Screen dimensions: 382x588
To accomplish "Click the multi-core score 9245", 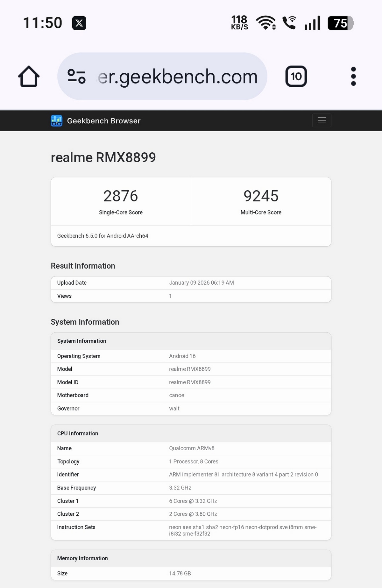I will pos(261,196).
